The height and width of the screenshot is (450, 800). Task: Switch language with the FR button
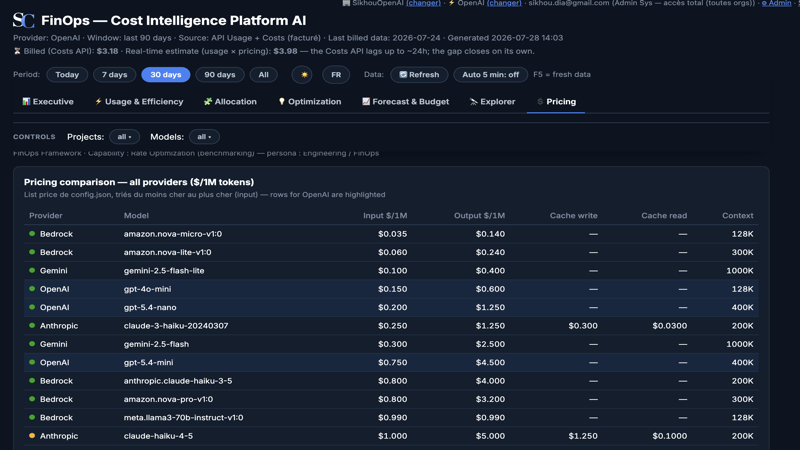[x=336, y=74]
